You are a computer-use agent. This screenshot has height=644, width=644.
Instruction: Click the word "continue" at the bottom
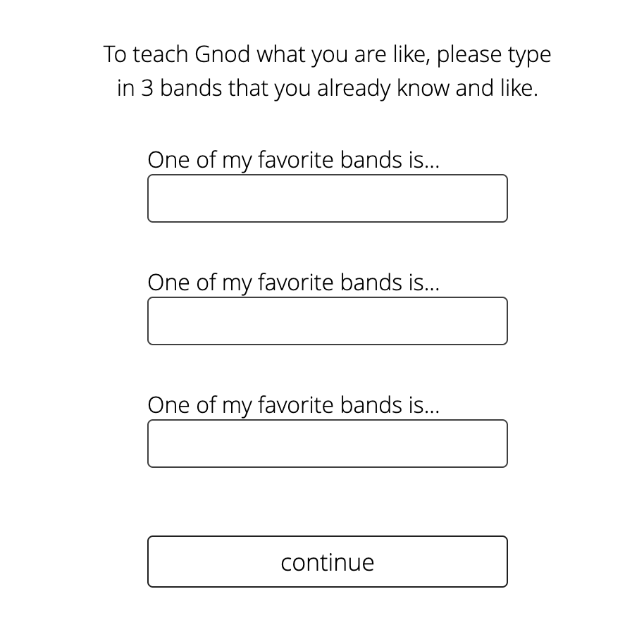327,562
